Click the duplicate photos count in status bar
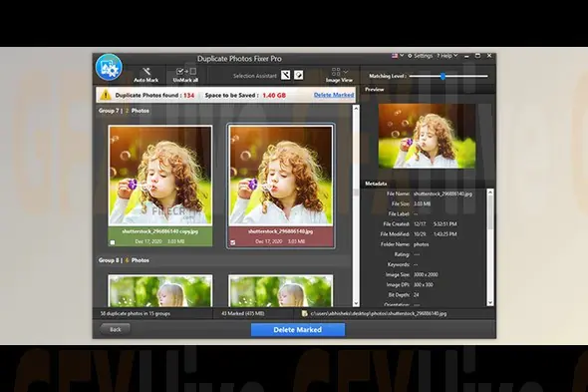The height and width of the screenshot is (392, 588). 136,313
